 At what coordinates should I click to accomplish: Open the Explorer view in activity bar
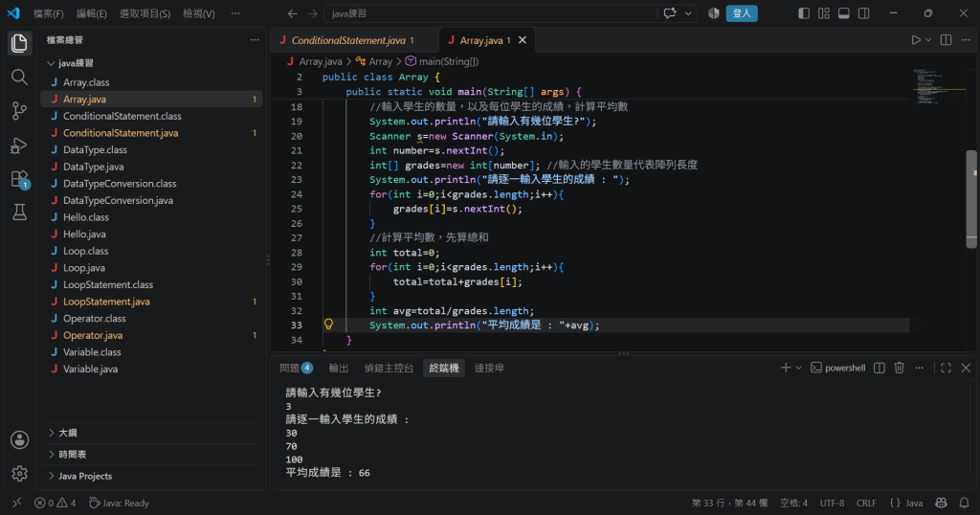(x=19, y=43)
